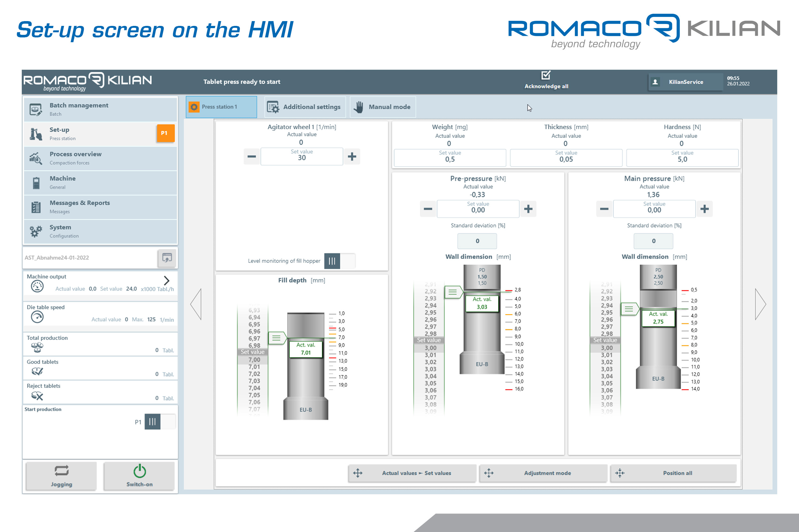The width and height of the screenshot is (799, 532).
Task: Click Main pressure Act. val. 2,75 box
Action: click(x=658, y=318)
